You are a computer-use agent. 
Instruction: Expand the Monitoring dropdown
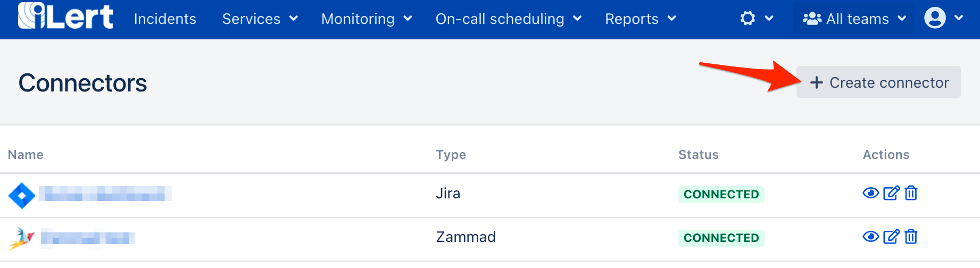click(x=367, y=19)
